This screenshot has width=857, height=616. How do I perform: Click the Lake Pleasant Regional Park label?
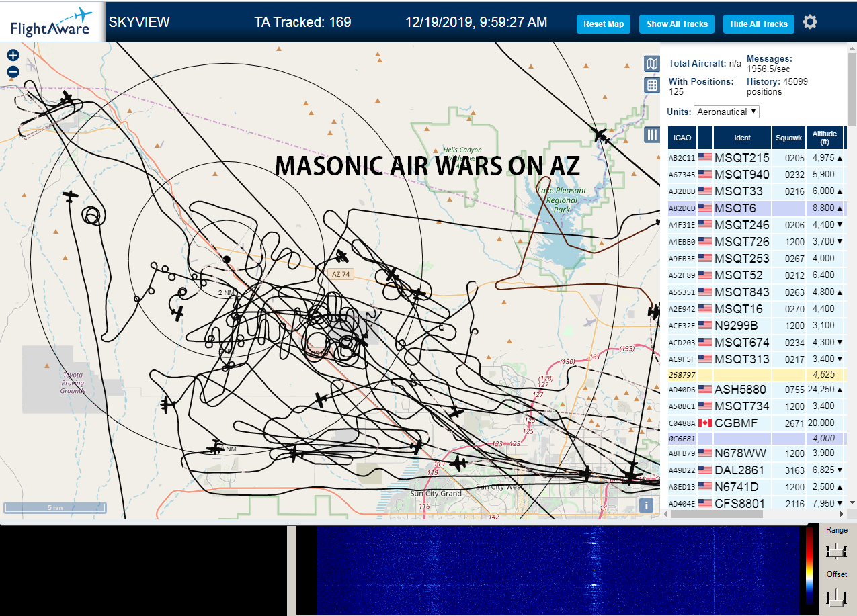coord(562,200)
